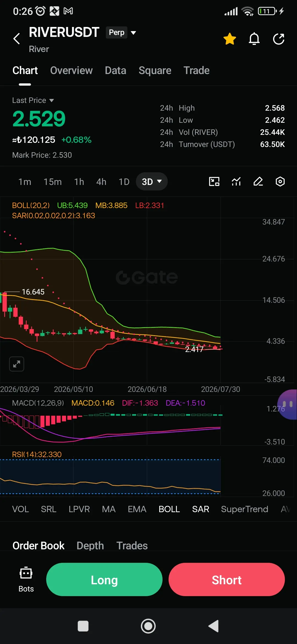The height and width of the screenshot is (644, 297).
Task: Disable the SAR indicator
Action: [200, 509]
